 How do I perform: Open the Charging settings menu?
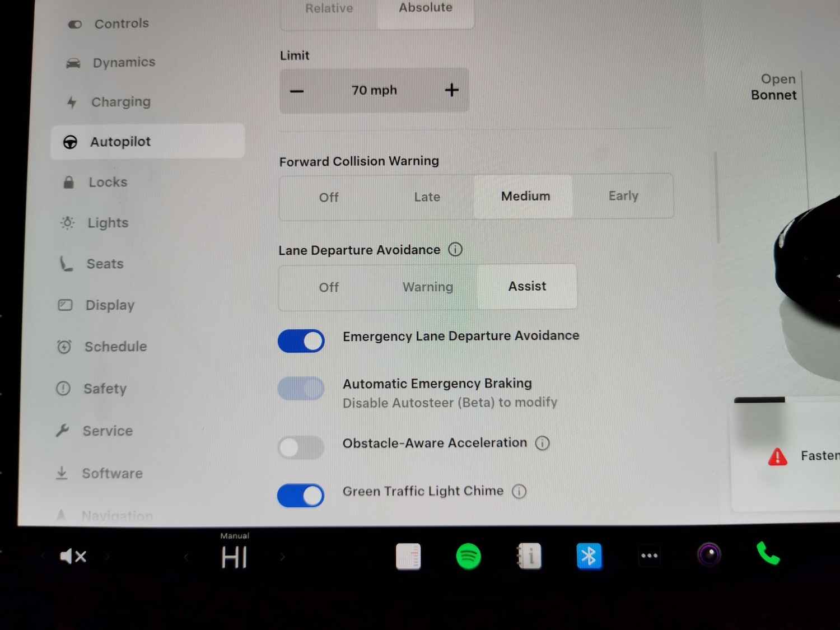click(x=120, y=102)
